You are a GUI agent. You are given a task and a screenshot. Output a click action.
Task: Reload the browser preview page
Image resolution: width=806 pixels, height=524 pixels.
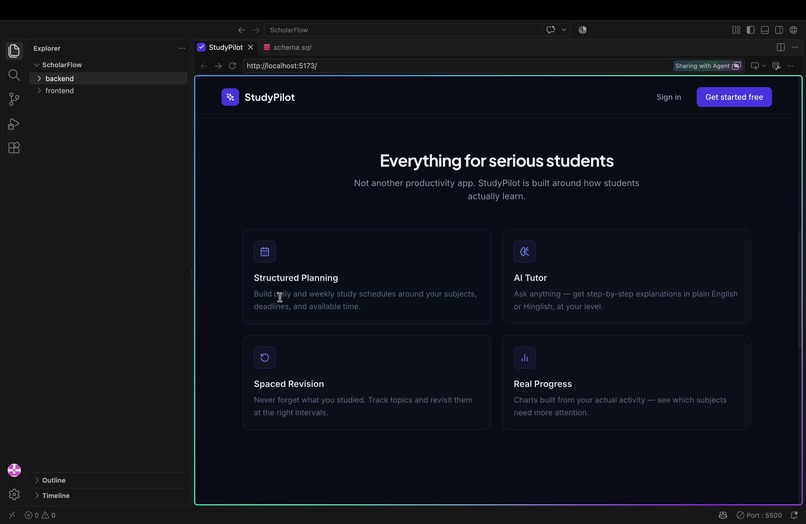[x=232, y=66]
